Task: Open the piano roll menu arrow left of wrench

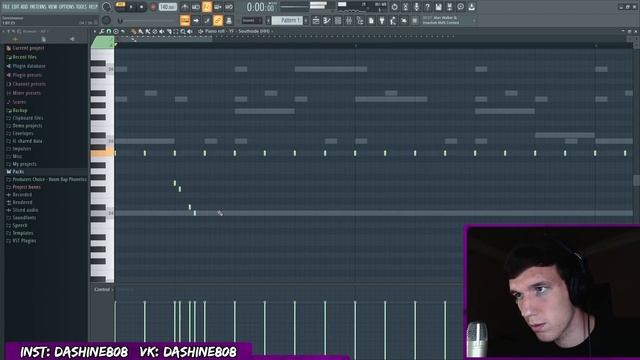Action: click(x=95, y=31)
